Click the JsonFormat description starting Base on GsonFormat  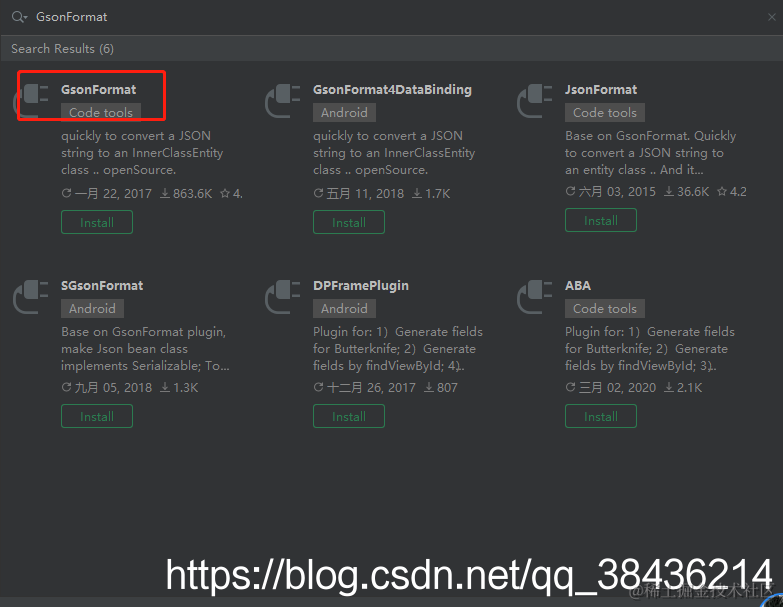click(651, 153)
